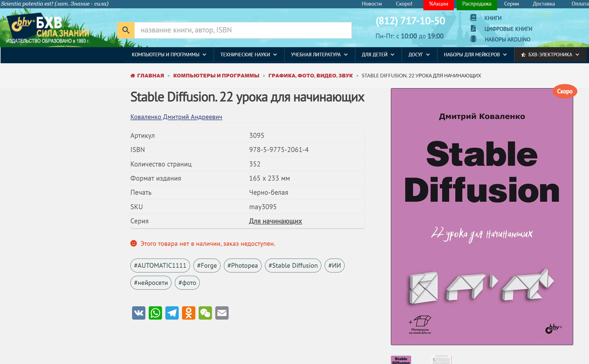Open Скоро! in top bar
Screen dimensions: 589x364
(x=404, y=4)
